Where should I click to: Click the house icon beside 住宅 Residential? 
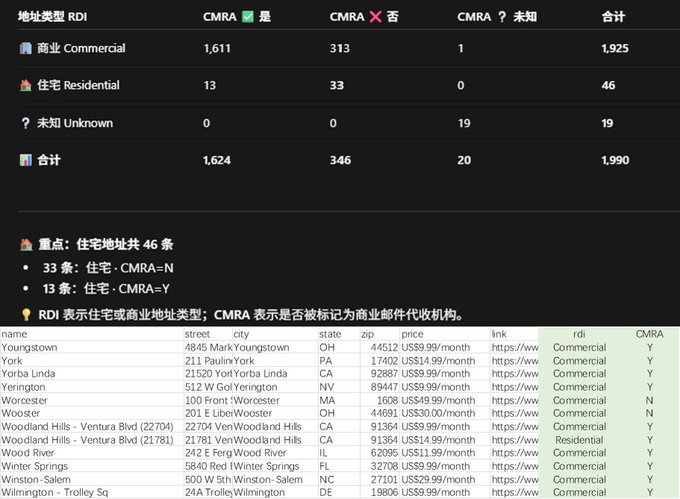[26, 85]
